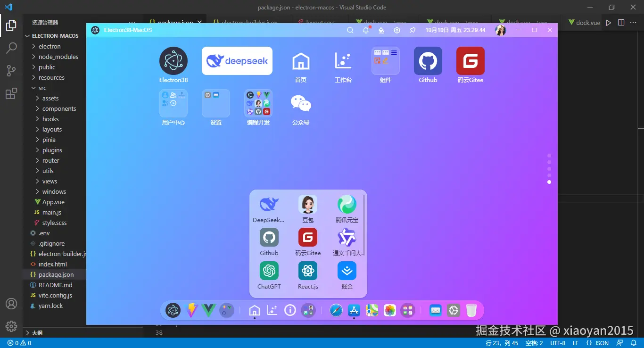644x348 pixels.
Task: Click the folder popup scrollbar
Action: [x=364, y=225]
